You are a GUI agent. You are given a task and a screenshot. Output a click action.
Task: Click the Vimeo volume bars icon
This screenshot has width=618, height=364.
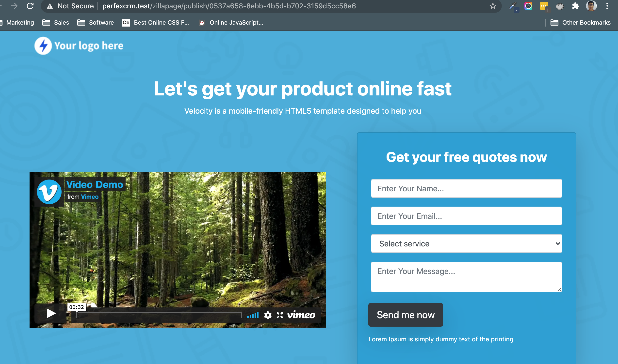pos(253,315)
